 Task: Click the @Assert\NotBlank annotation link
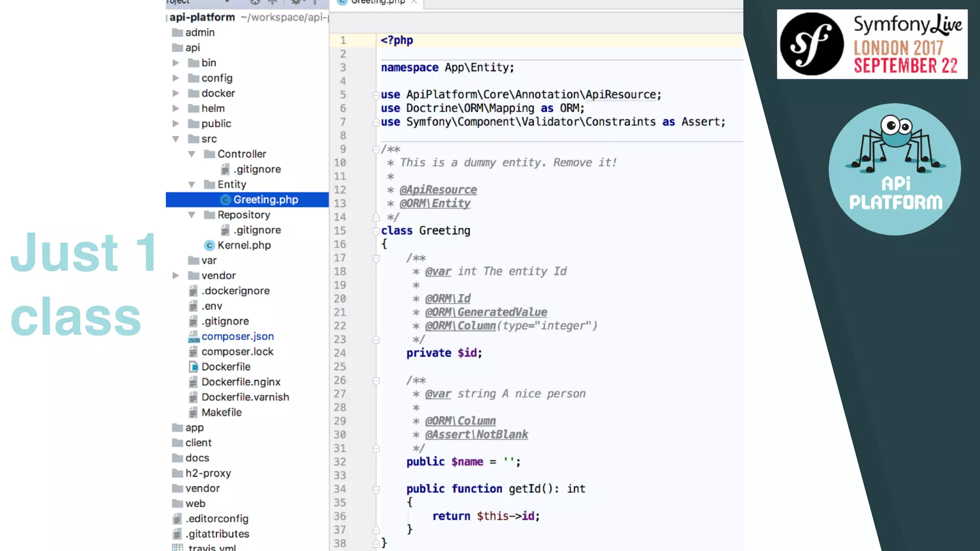476,435
